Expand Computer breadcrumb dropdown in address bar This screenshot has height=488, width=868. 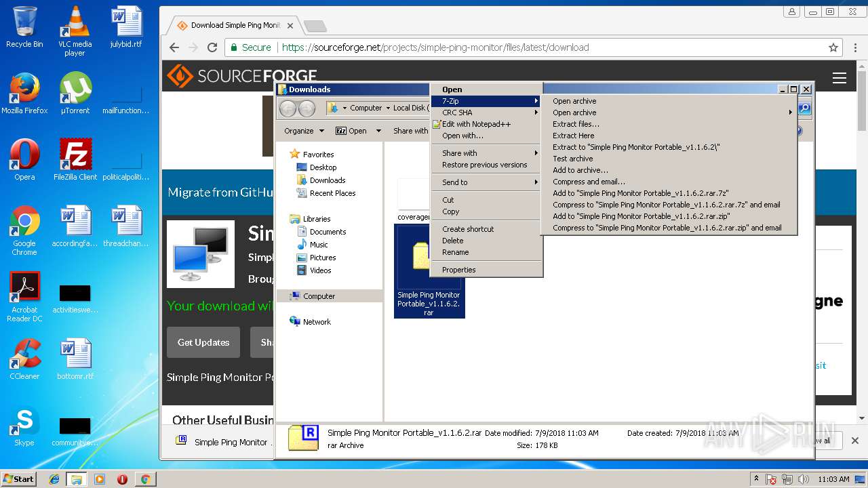pos(387,108)
